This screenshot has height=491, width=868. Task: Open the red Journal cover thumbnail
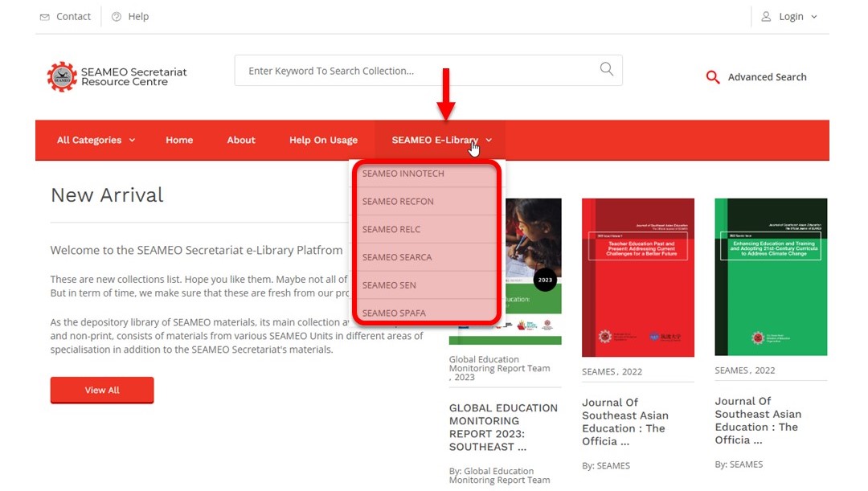click(x=637, y=277)
